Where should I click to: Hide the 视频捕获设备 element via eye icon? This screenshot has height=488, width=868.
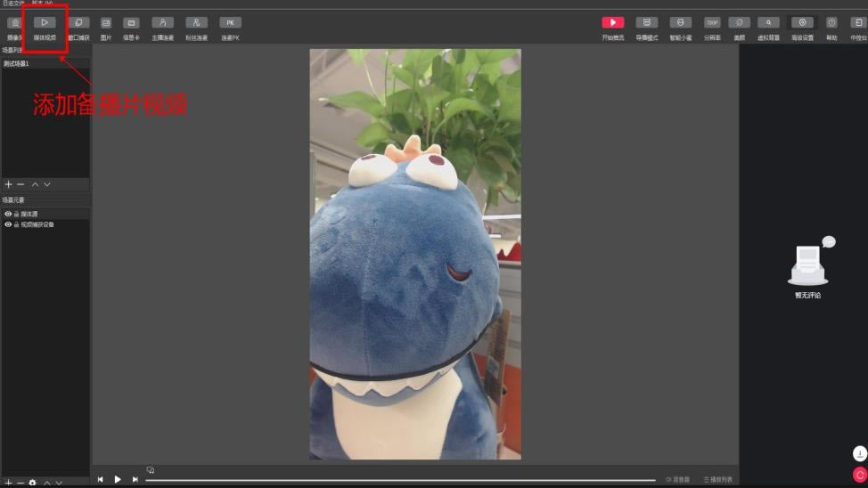(x=8, y=224)
